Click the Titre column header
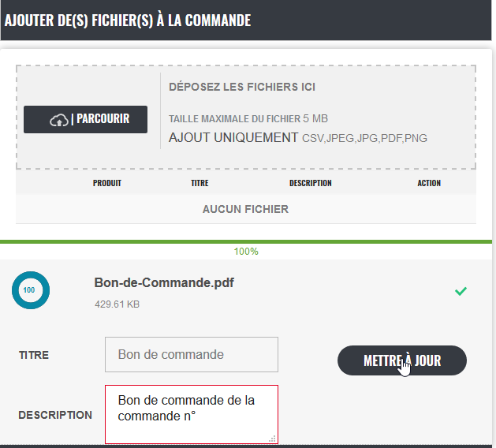Viewport: 496px width, 448px height. click(x=200, y=183)
